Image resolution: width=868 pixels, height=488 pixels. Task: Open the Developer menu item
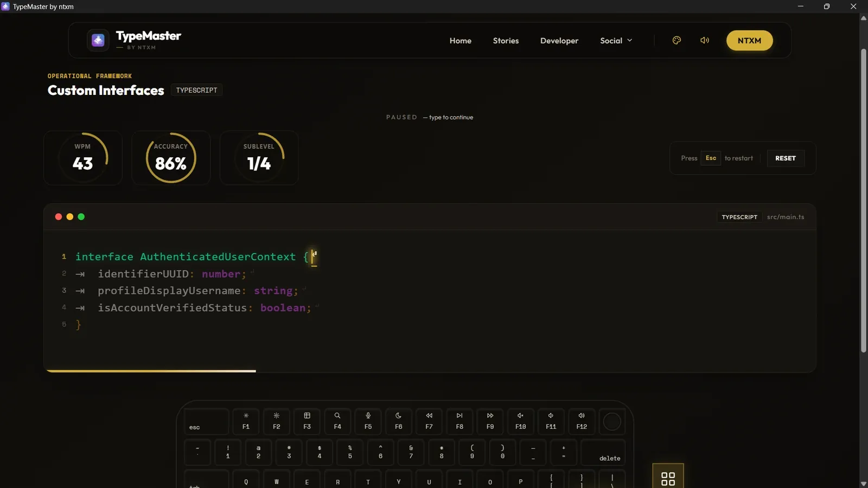(559, 41)
